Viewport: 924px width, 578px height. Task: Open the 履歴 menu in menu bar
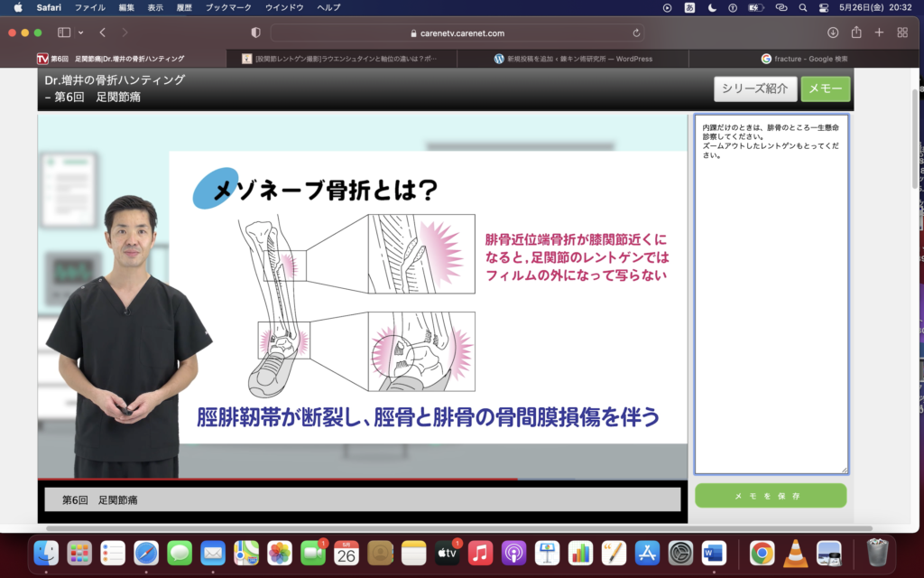pyautogui.click(x=185, y=7)
